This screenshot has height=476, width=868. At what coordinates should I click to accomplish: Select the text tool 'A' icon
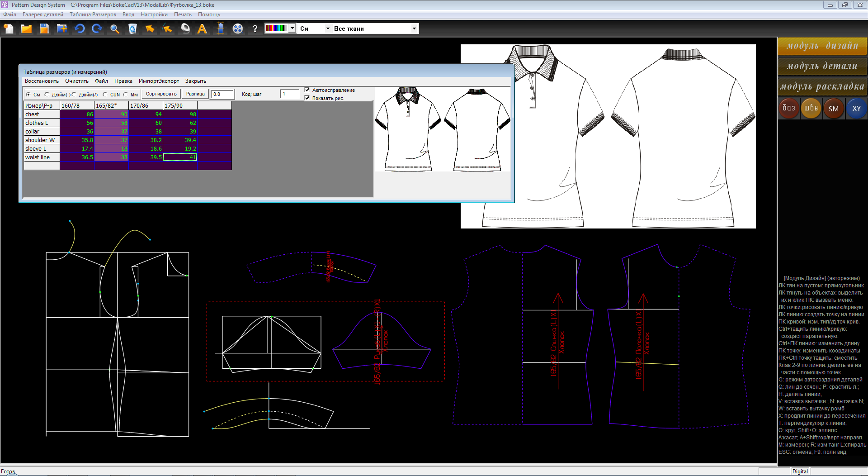(x=202, y=29)
